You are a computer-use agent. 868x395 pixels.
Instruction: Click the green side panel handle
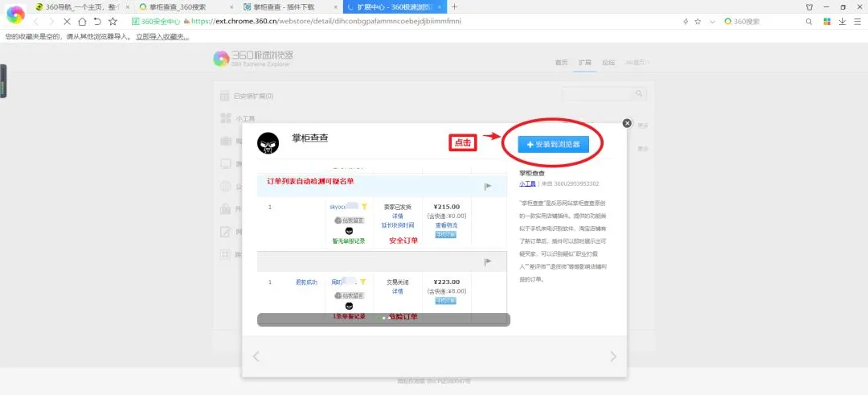tap(2, 81)
